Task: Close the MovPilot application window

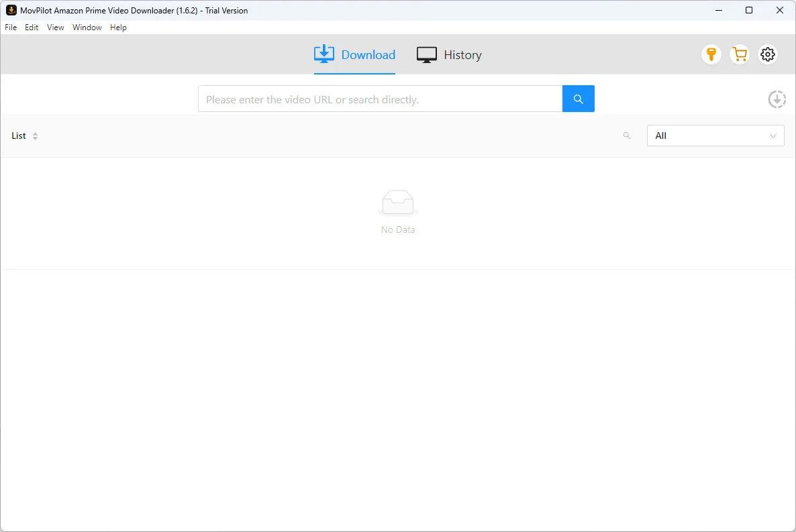Action: (780, 10)
